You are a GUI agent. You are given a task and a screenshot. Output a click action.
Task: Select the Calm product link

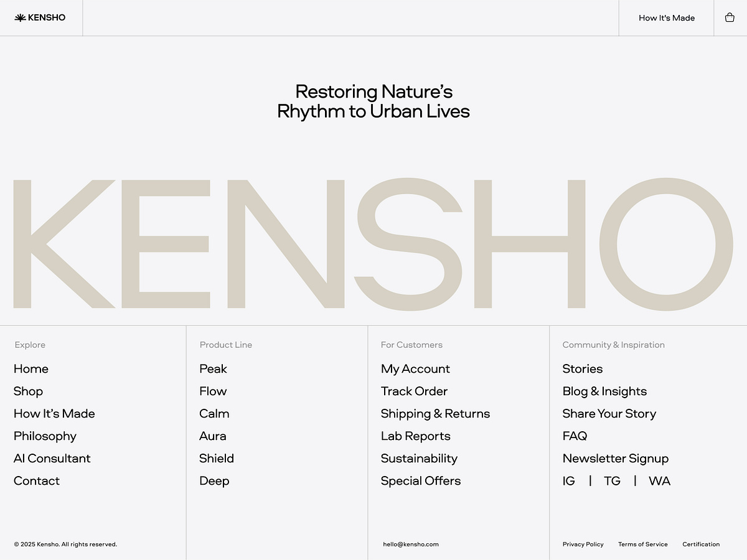click(214, 414)
